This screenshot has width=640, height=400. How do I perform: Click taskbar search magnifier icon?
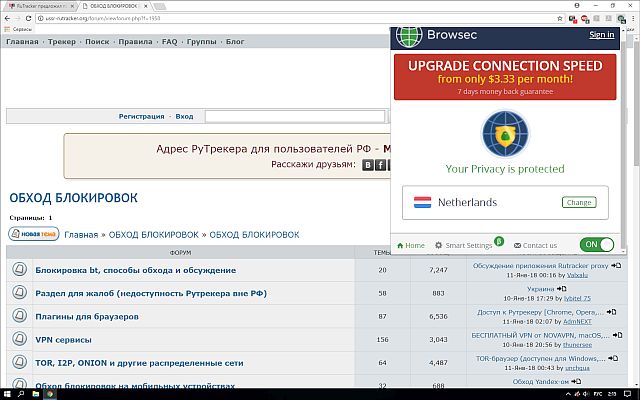pos(21,394)
